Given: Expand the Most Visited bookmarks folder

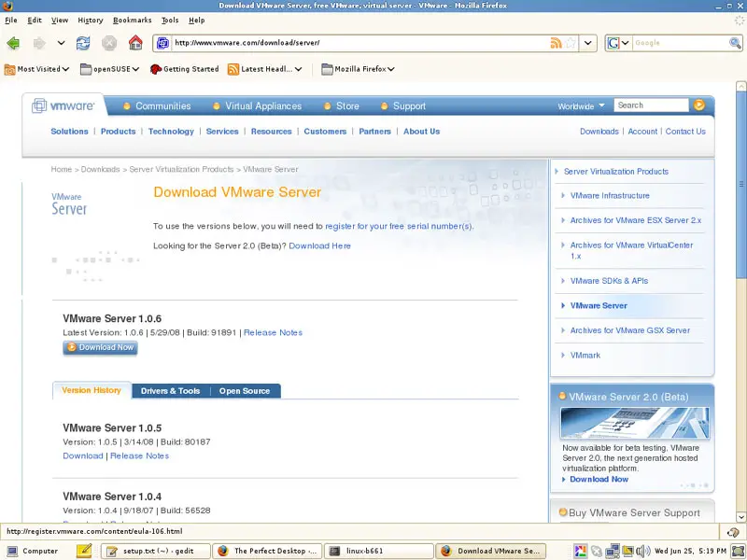Looking at the screenshot, I should (37, 69).
